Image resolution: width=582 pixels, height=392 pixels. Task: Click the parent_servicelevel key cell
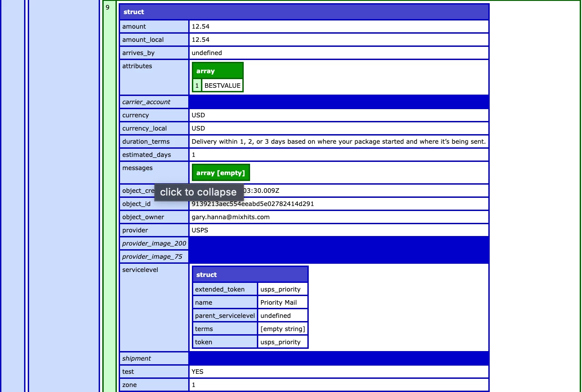(x=225, y=316)
